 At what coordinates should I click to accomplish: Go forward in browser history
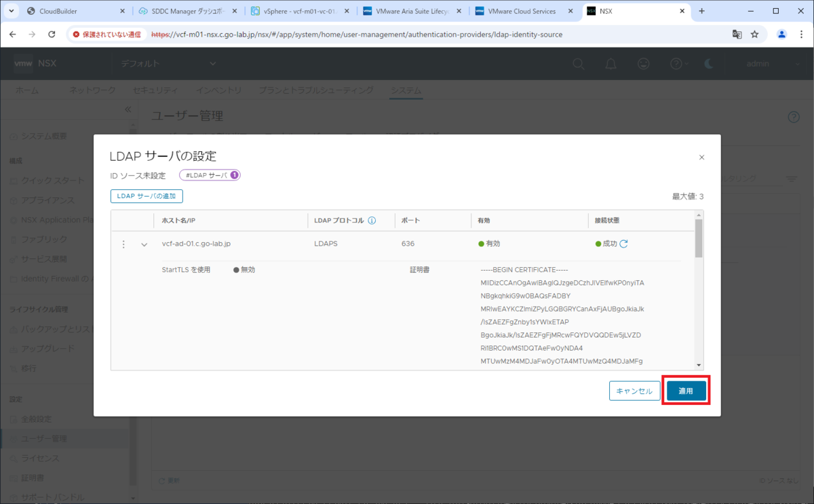click(x=32, y=34)
